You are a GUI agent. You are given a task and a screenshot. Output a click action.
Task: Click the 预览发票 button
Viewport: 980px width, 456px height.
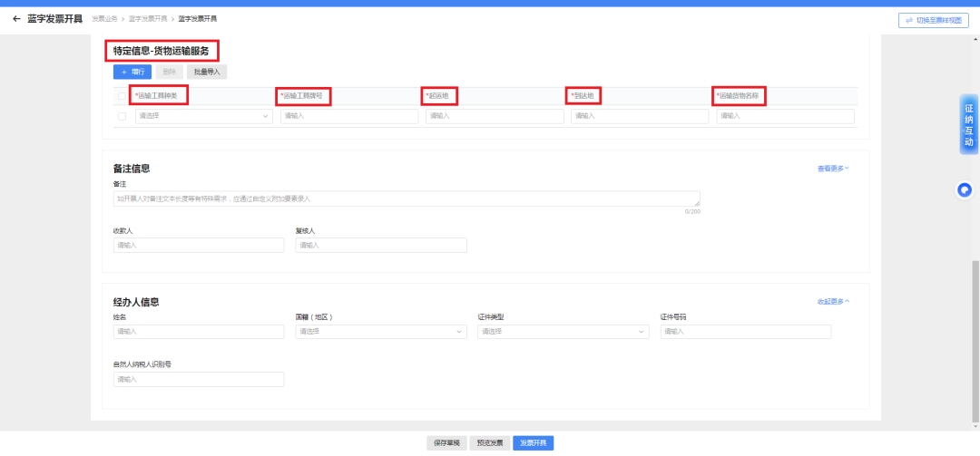click(x=490, y=443)
